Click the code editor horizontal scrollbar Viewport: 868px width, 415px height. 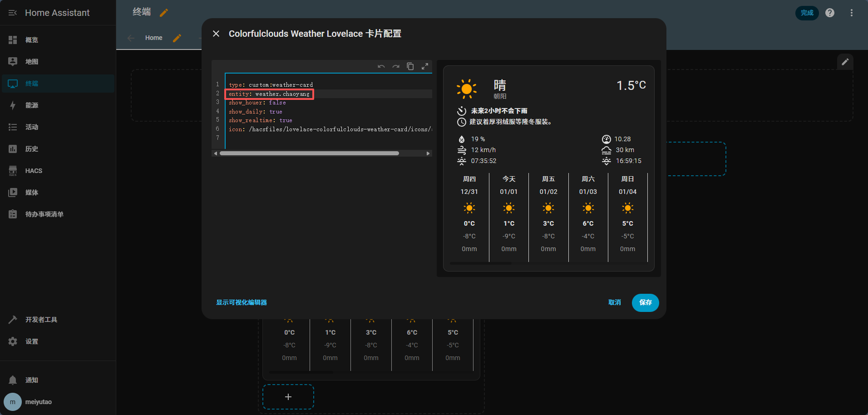pos(309,153)
